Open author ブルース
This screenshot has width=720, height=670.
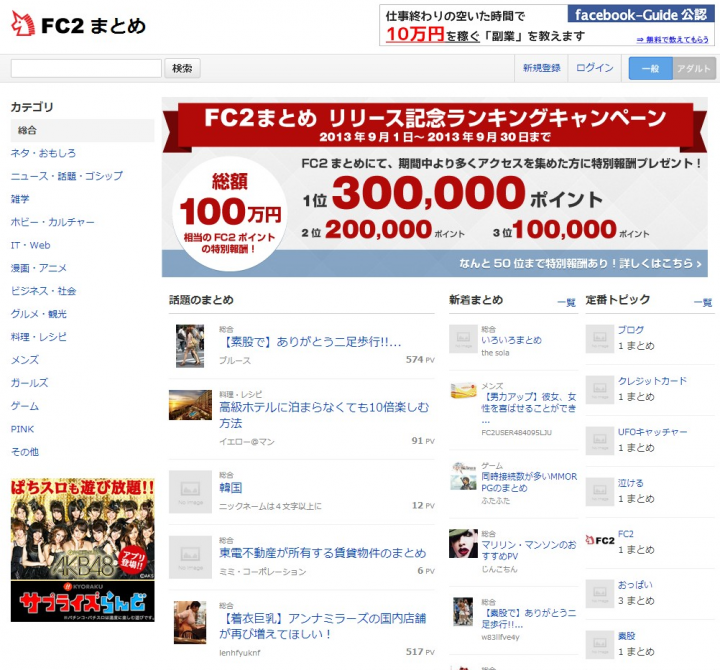(235, 360)
